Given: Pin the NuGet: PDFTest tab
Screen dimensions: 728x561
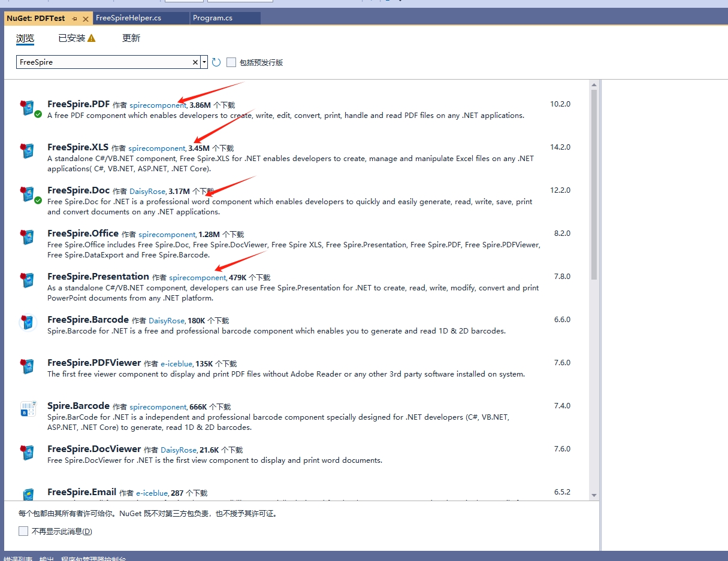Looking at the screenshot, I should (x=75, y=19).
